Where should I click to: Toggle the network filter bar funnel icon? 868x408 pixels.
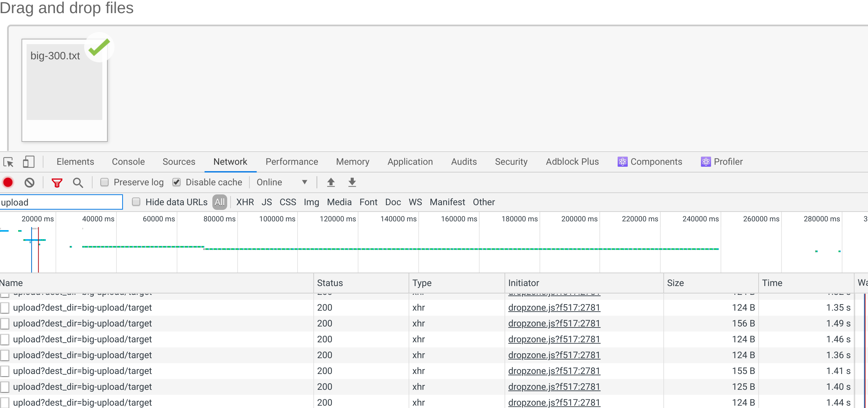coord(57,182)
